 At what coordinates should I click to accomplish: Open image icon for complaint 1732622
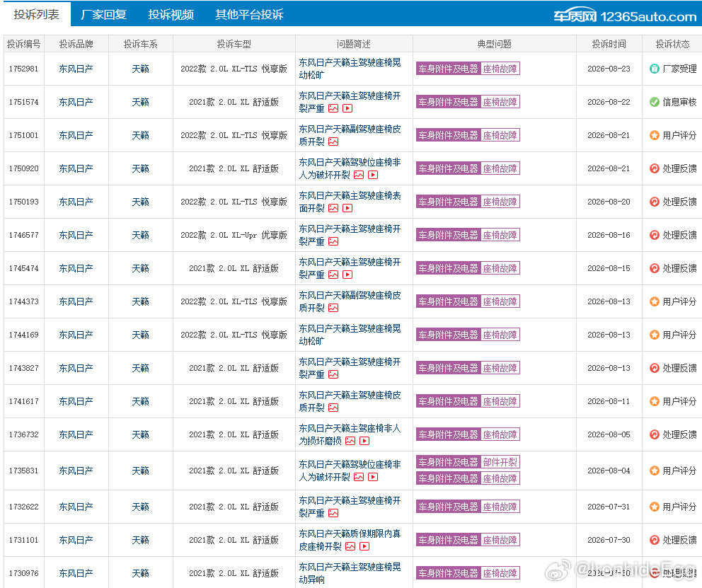click(x=333, y=513)
